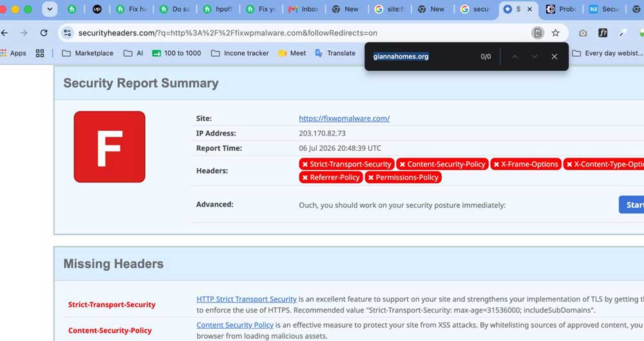
Task: Switch to the second 'New' tab
Action: click(x=431, y=9)
